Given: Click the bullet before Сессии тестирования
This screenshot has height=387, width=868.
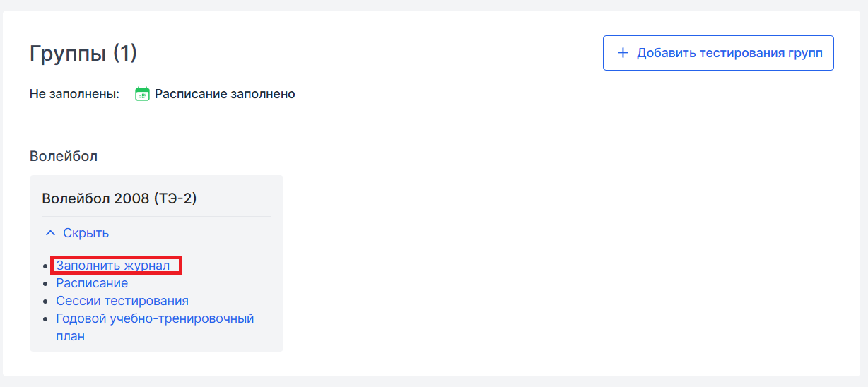Looking at the screenshot, I should pos(45,302).
